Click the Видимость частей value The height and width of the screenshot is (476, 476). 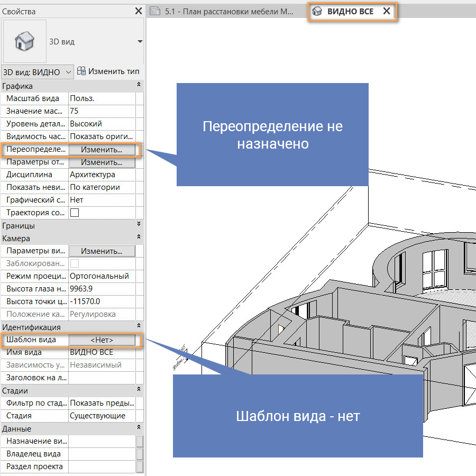point(102,136)
